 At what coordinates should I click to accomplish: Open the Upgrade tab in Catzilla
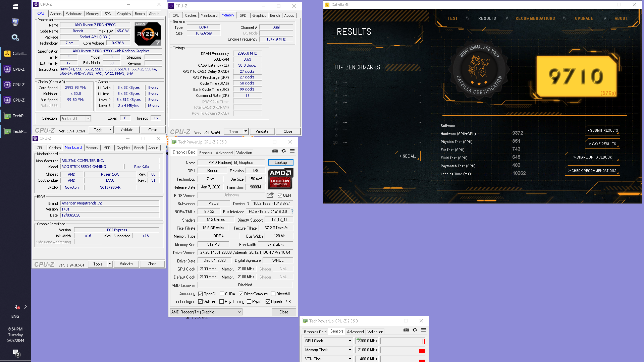point(584,18)
